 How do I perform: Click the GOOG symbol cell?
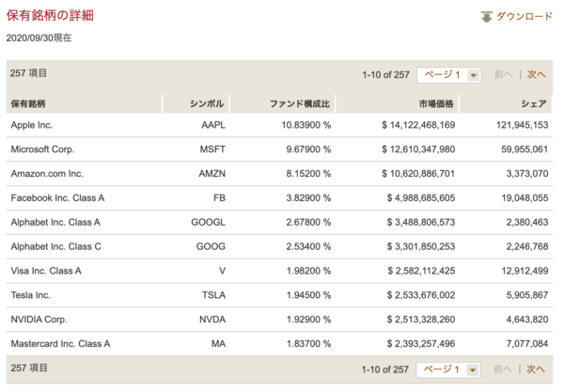pyautogui.click(x=211, y=246)
